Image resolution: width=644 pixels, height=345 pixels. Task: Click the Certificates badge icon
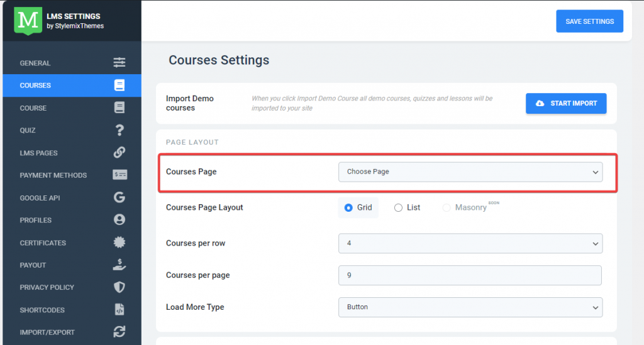click(x=119, y=242)
